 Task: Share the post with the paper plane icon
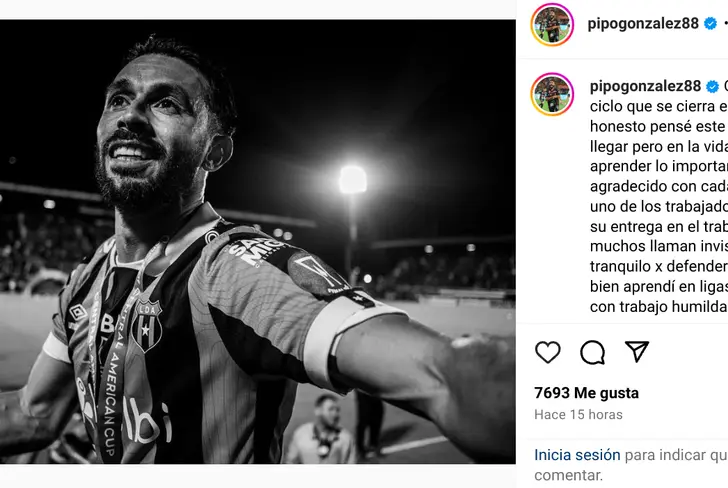(637, 352)
